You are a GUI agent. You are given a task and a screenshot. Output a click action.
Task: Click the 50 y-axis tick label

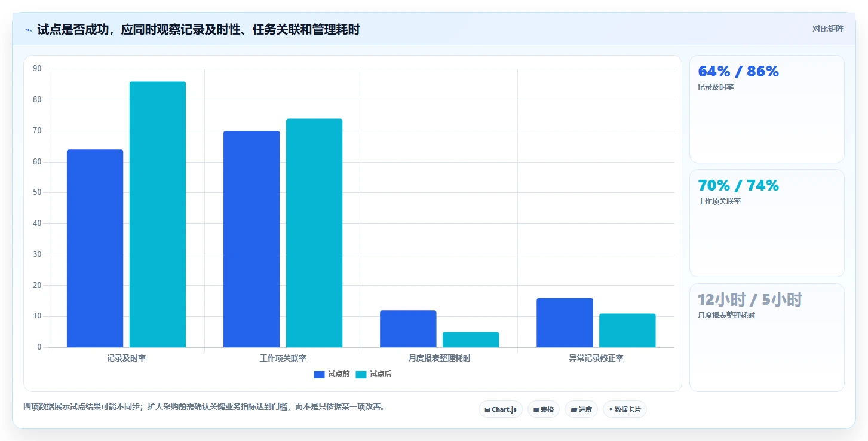[x=37, y=192]
